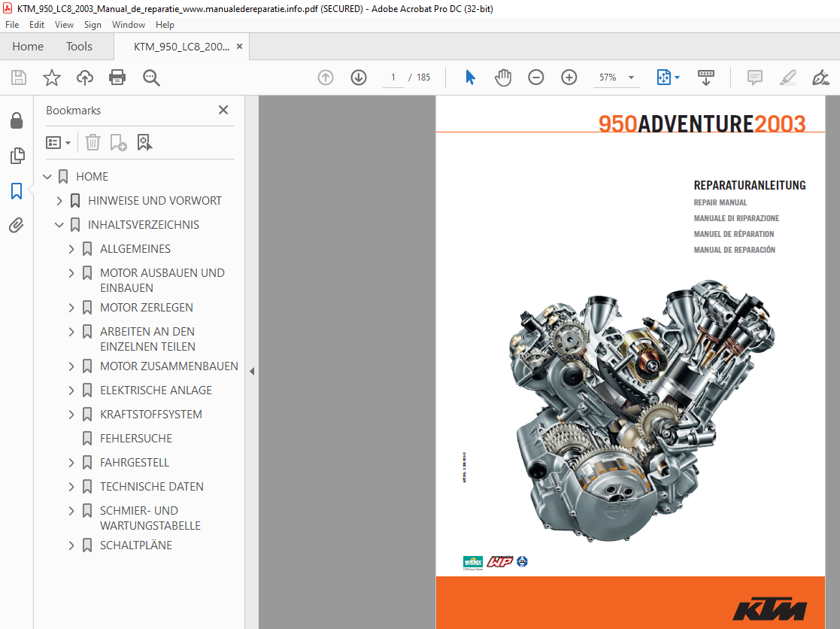The image size is (840, 629).
Task: Zoom out with minus icon
Action: tap(535, 77)
